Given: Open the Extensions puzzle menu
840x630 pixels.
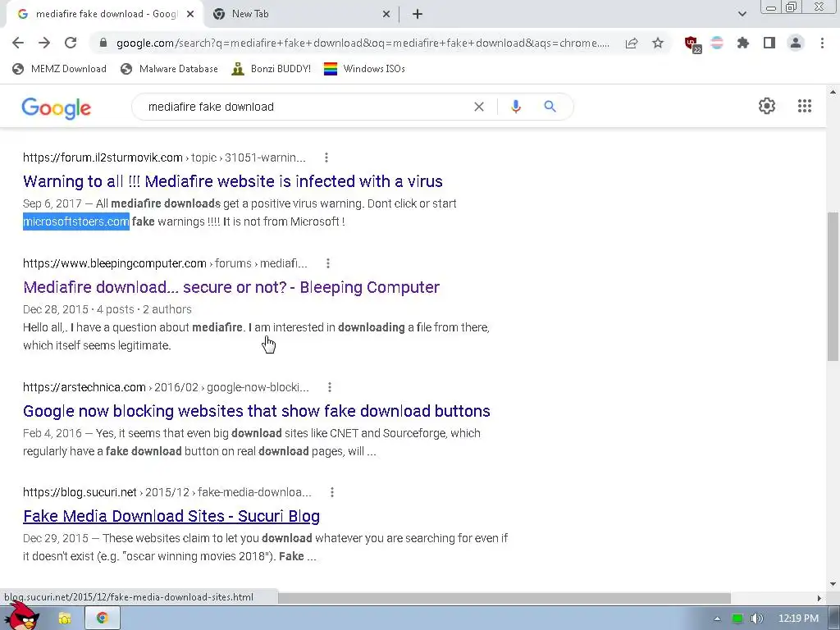Looking at the screenshot, I should [x=743, y=43].
